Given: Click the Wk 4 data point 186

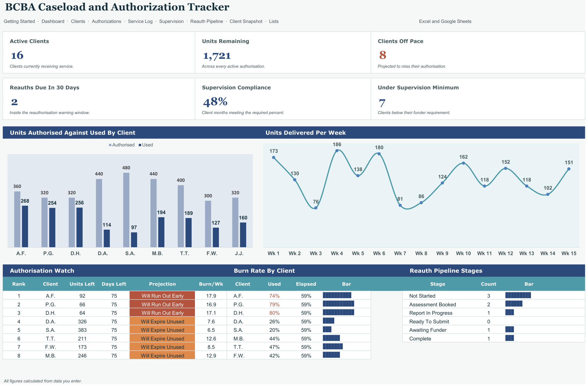Looking at the screenshot, I should [x=337, y=151].
